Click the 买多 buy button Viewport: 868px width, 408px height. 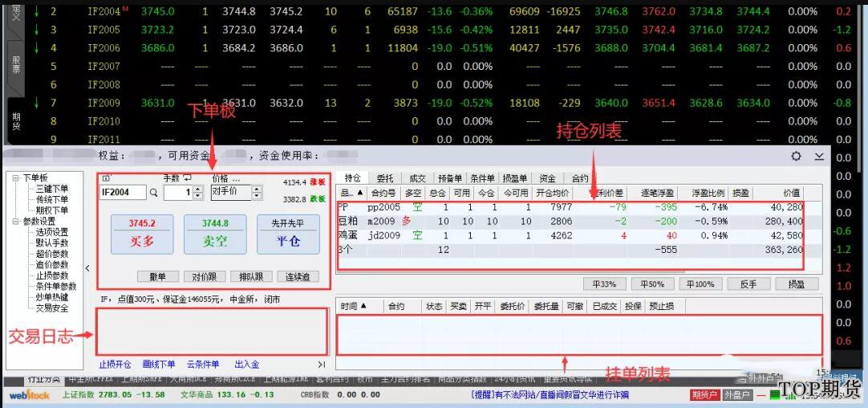click(x=142, y=234)
